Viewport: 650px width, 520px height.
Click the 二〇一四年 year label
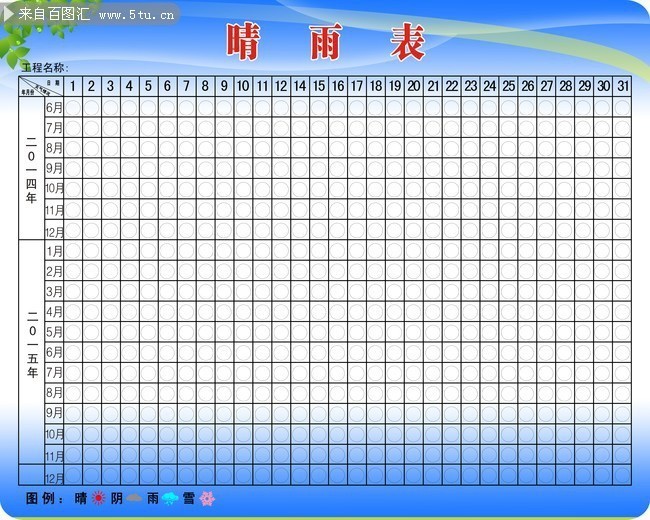coord(32,170)
